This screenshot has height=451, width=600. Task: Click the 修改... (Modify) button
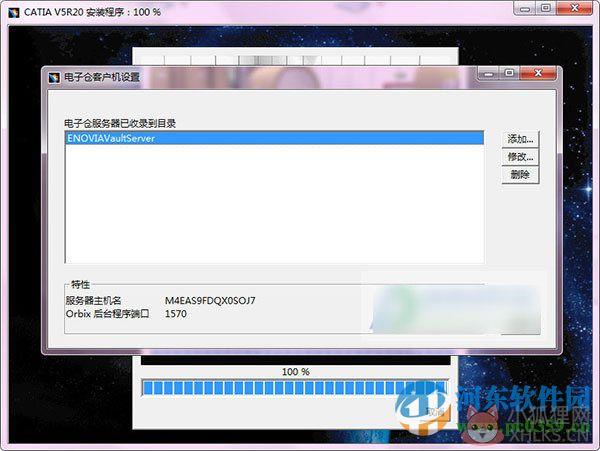coord(520,156)
